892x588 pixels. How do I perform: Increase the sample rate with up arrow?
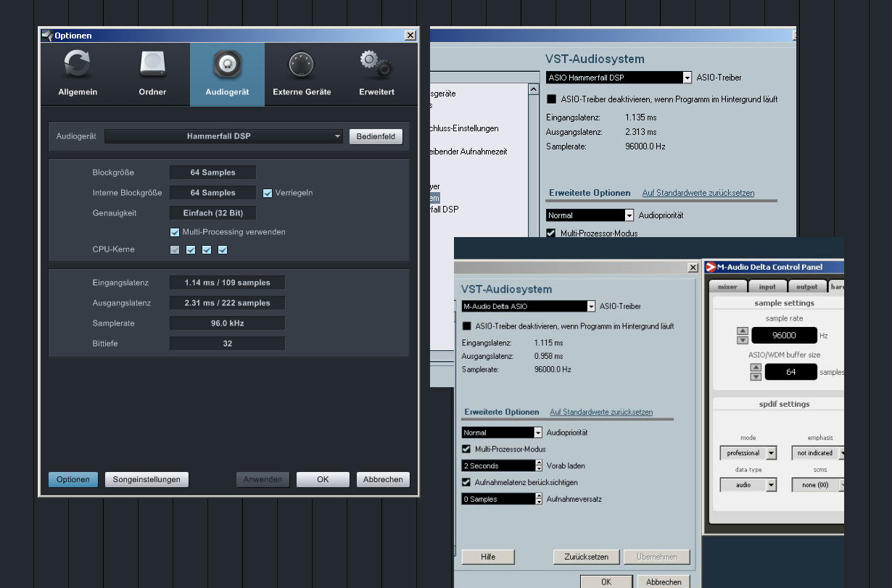coord(742,331)
